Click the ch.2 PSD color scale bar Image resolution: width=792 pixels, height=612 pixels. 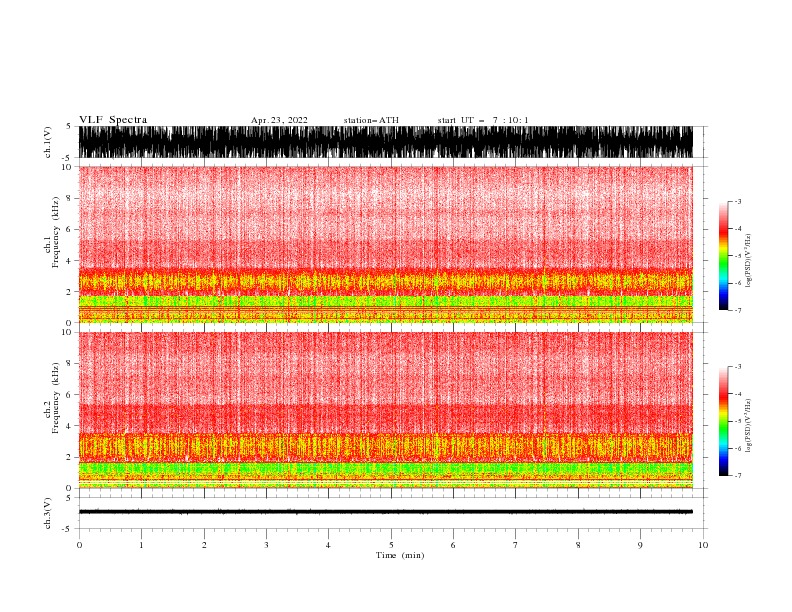coord(723,421)
